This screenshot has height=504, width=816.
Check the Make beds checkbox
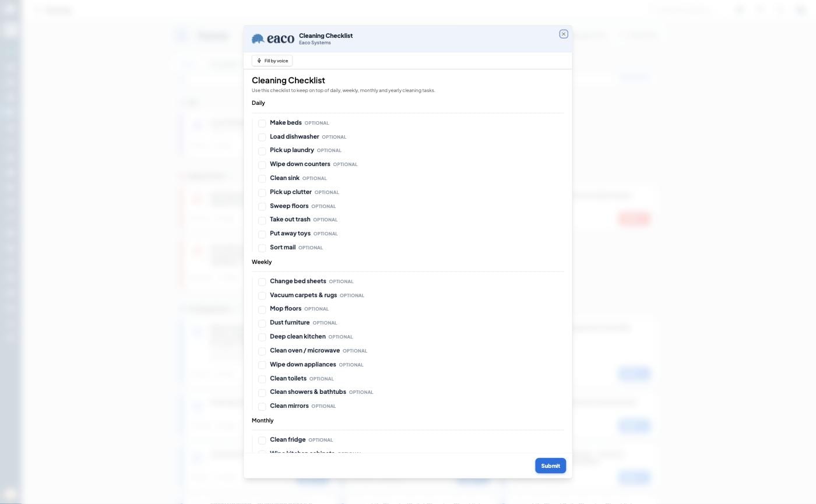coord(262,124)
